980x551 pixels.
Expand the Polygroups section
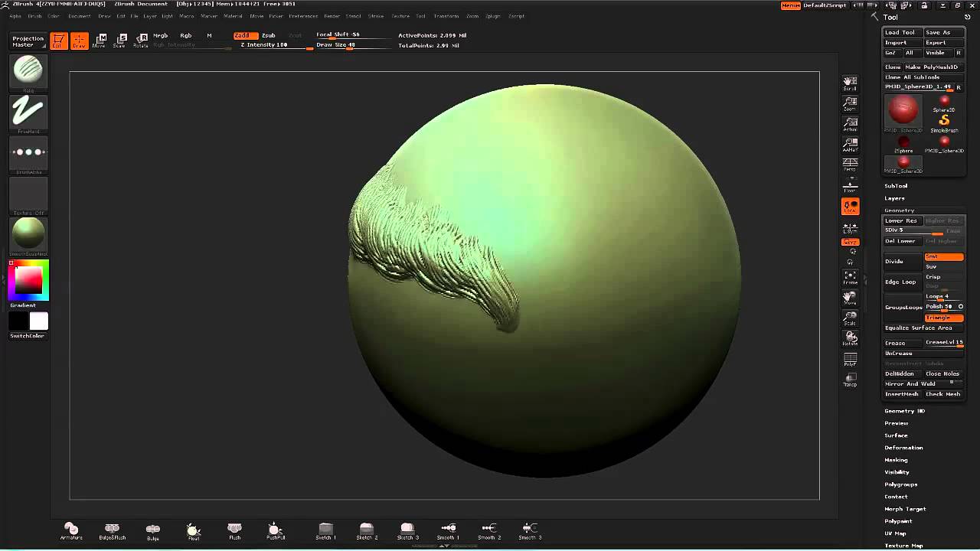pyautogui.click(x=900, y=484)
